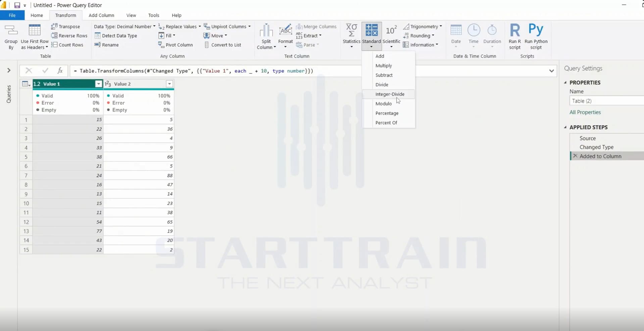The image size is (644, 331).
Task: Delete the Added to Column step
Action: [x=575, y=156]
